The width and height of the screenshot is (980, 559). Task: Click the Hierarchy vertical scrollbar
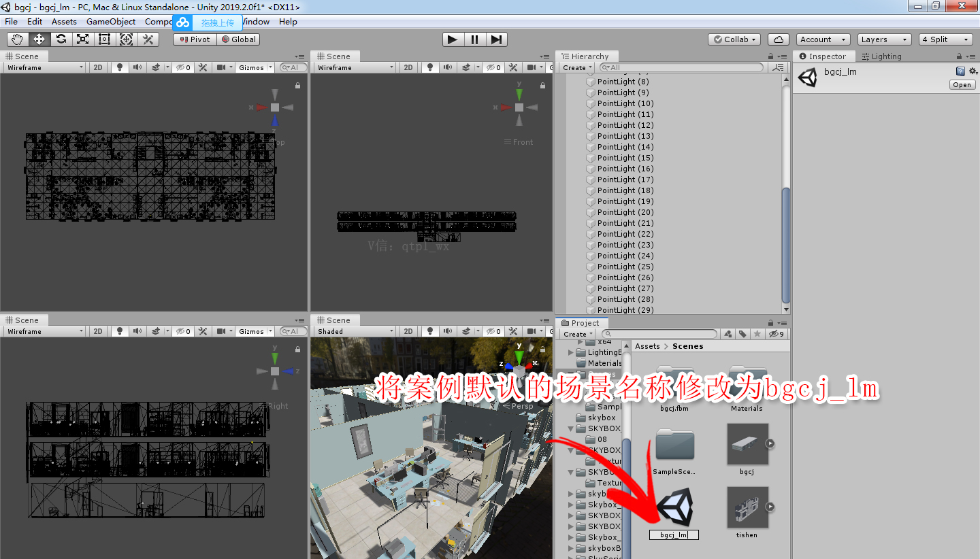(786, 245)
